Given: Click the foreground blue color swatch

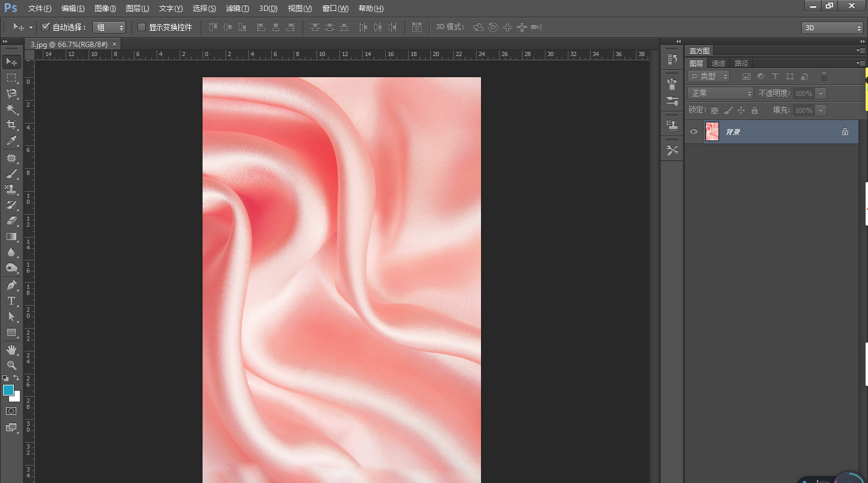Looking at the screenshot, I should pos(8,390).
